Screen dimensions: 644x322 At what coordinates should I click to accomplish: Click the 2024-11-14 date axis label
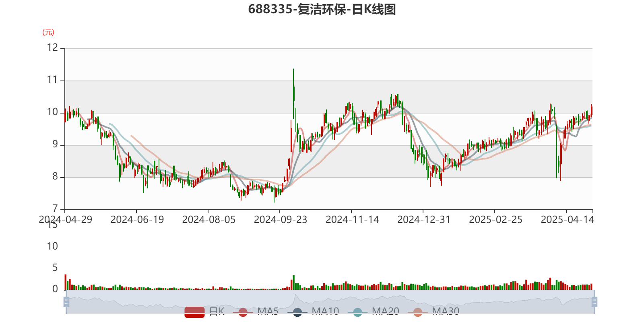[x=352, y=220]
